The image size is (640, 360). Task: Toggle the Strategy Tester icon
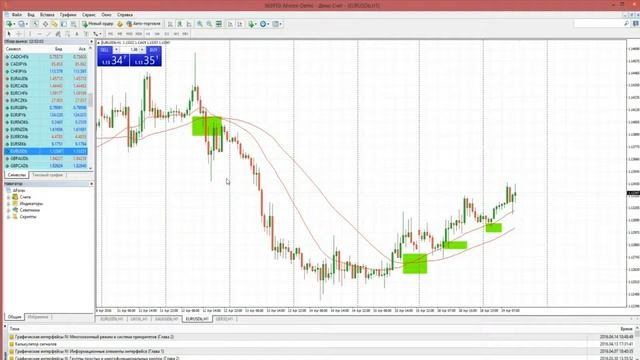click(x=73, y=24)
